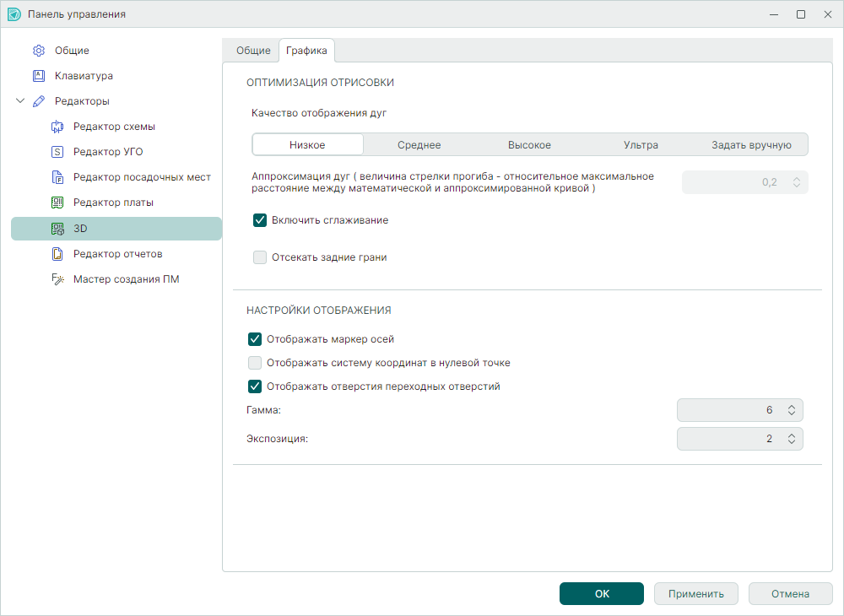
Task: Click the Редактор схемы icon
Action: coord(57,127)
